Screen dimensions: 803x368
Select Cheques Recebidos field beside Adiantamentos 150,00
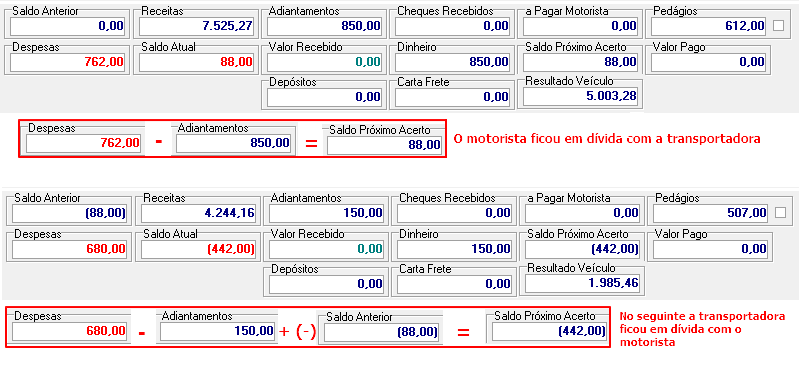[x=455, y=212]
